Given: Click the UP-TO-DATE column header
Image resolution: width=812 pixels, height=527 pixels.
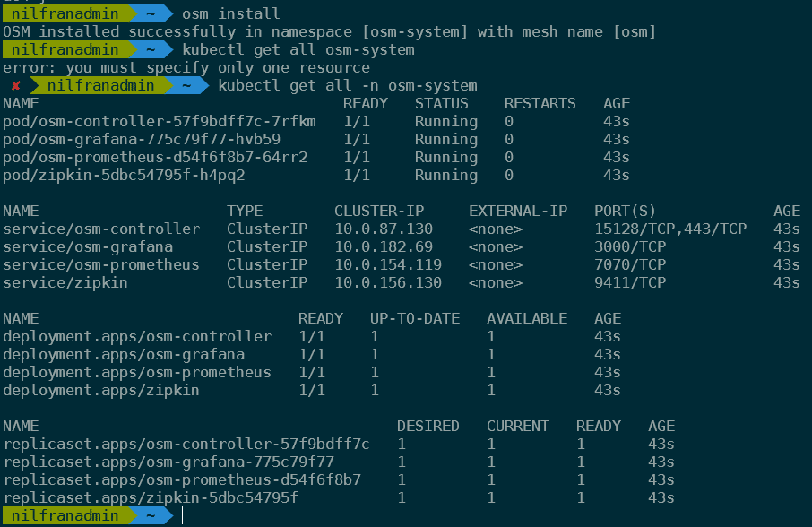Looking at the screenshot, I should [x=415, y=318].
